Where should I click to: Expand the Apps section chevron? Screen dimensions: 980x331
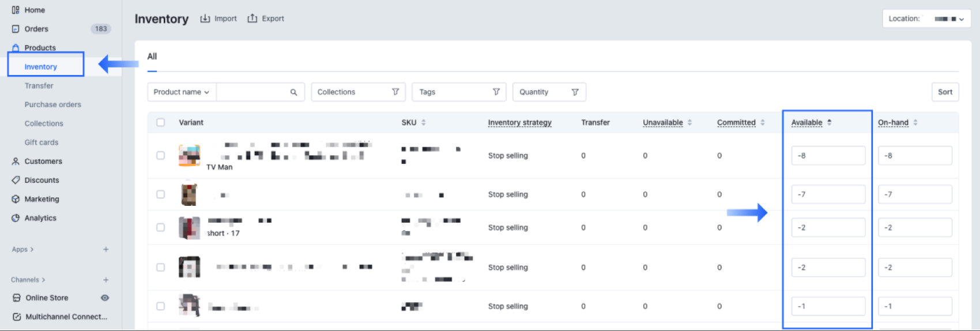click(x=32, y=250)
